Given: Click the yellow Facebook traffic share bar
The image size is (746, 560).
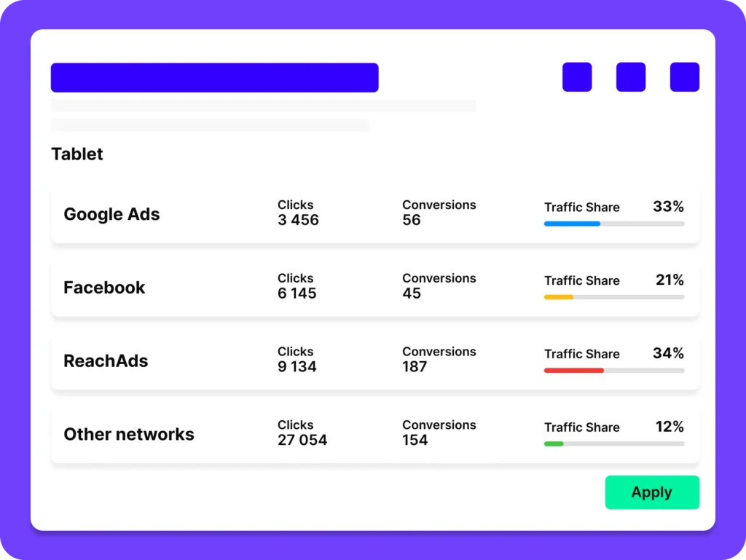Looking at the screenshot, I should pos(559,297).
